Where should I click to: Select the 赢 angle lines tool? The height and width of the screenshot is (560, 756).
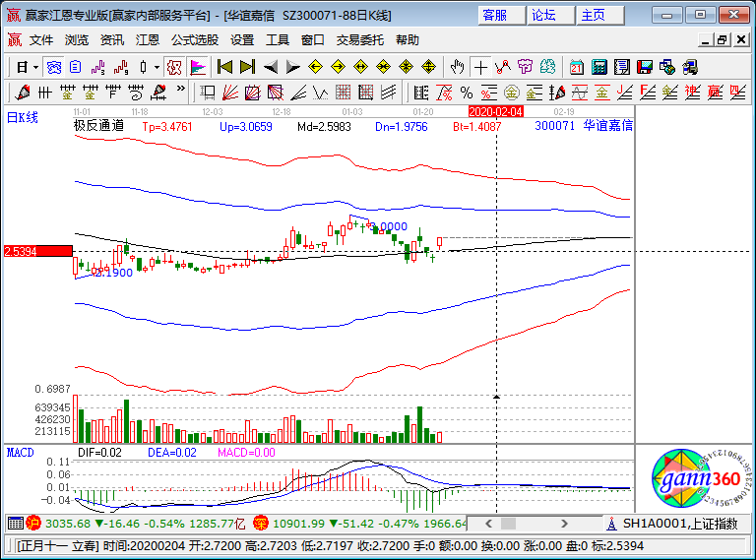[x=716, y=93]
